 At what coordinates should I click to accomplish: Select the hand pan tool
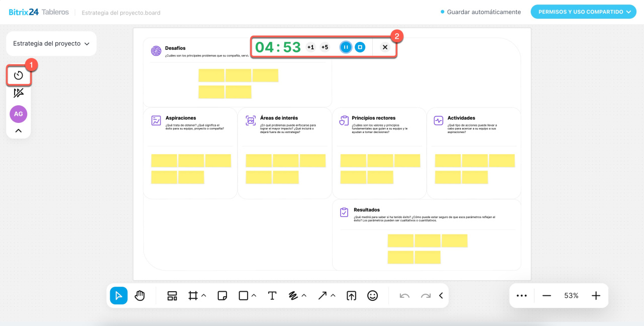140,296
